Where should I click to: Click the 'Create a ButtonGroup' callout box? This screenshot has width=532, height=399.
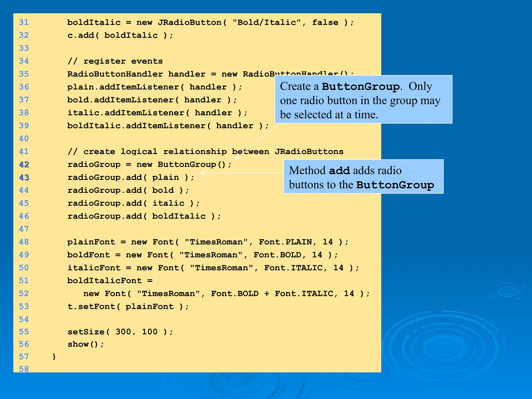pos(363,99)
